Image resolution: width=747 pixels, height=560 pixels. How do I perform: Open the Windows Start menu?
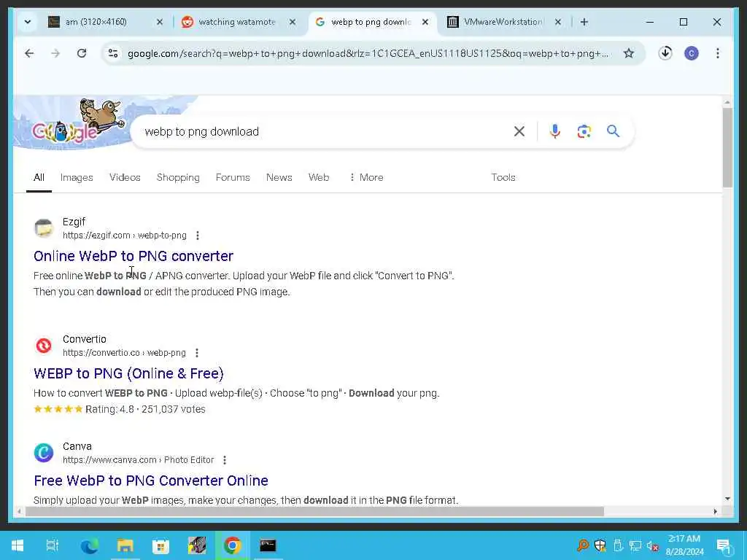(x=18, y=545)
